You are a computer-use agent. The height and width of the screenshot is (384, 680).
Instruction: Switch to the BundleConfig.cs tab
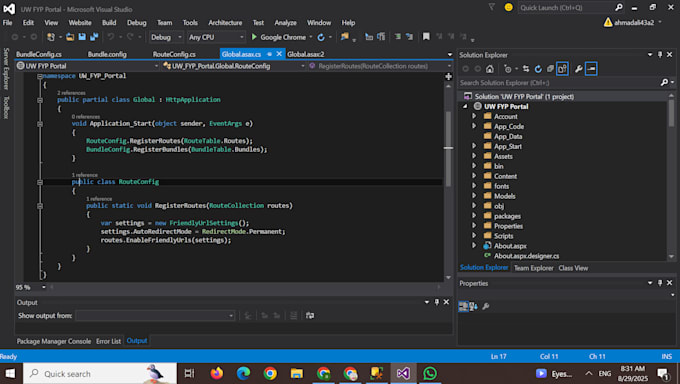pos(39,54)
